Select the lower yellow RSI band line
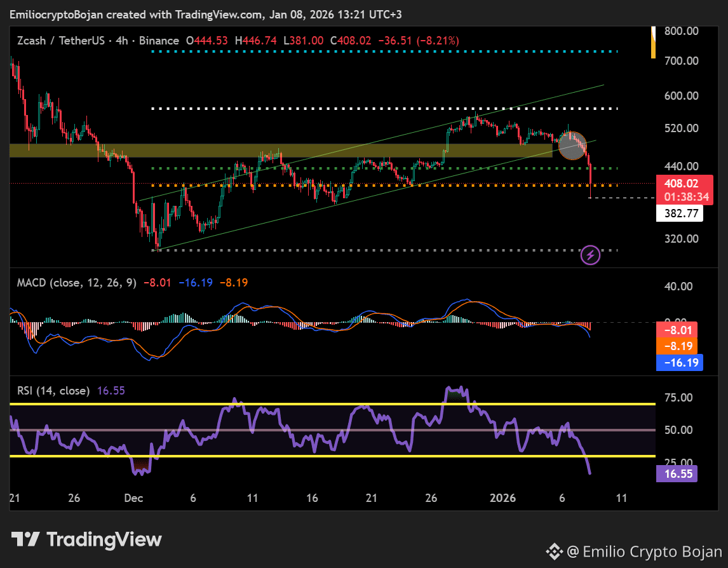Image resolution: width=728 pixels, height=568 pixels. tap(332, 456)
